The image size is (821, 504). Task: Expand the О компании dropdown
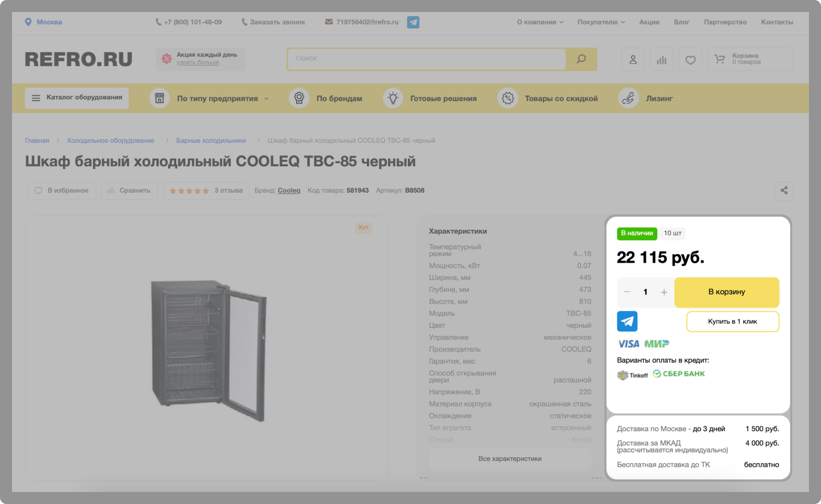coord(540,22)
